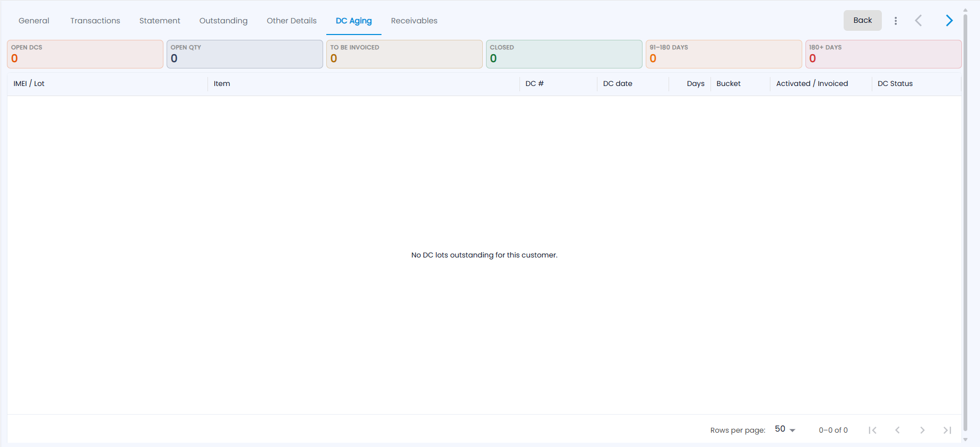Go to next record with blue right chevron
The height and width of the screenshot is (447, 980).
click(x=949, y=21)
